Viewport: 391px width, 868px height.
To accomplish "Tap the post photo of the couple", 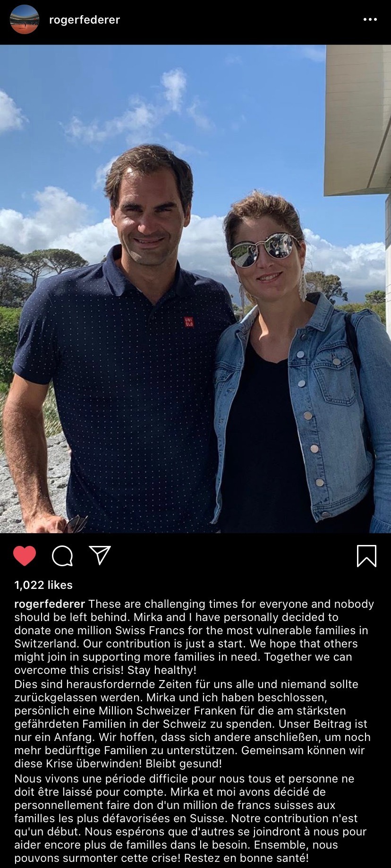I will click(195, 289).
